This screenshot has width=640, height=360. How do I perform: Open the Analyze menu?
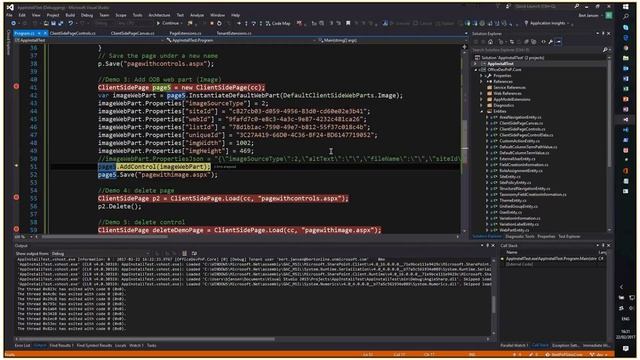click(197, 15)
